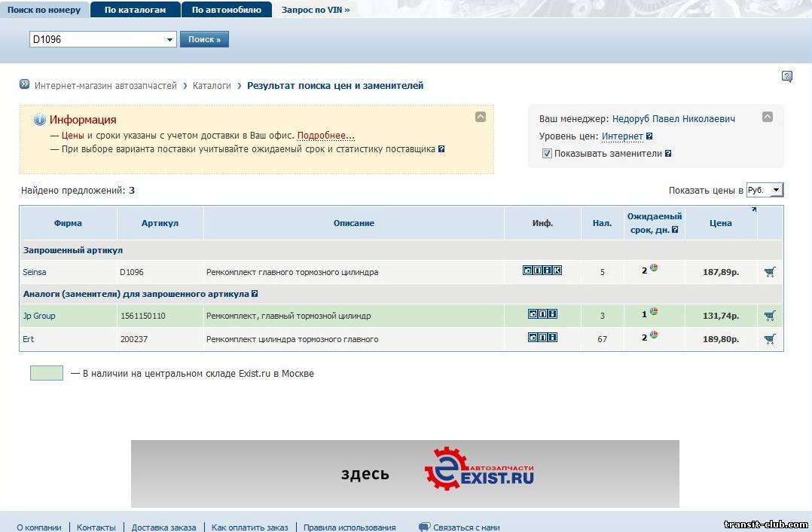Switch to По автомобилю tab
This screenshot has height=532, width=812.
point(226,10)
